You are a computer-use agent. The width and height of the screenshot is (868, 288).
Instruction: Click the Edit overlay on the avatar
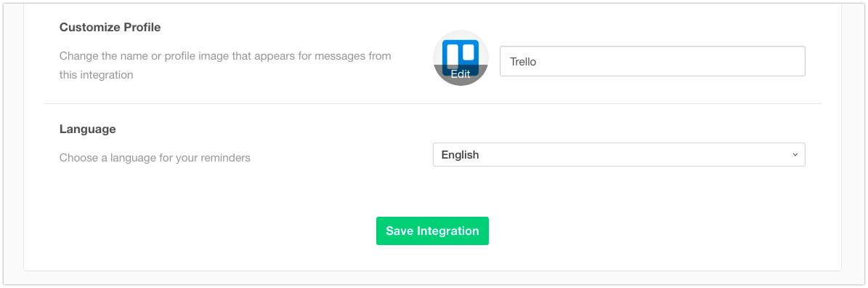tap(461, 74)
